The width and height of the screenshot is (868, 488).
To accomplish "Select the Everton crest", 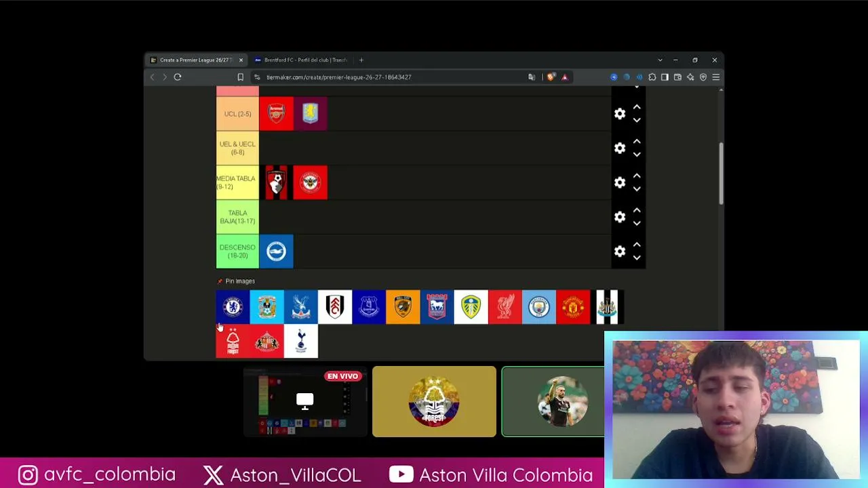I will [369, 307].
